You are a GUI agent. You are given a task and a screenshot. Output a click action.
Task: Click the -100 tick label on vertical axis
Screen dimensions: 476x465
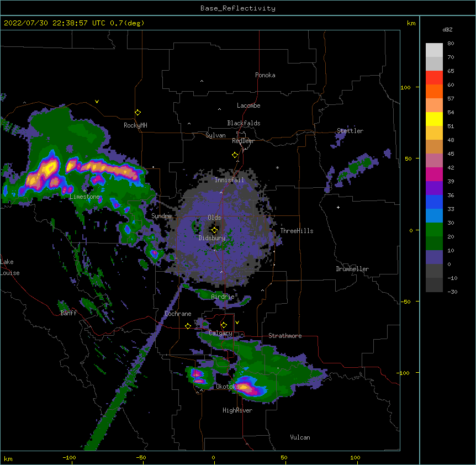click(404, 373)
